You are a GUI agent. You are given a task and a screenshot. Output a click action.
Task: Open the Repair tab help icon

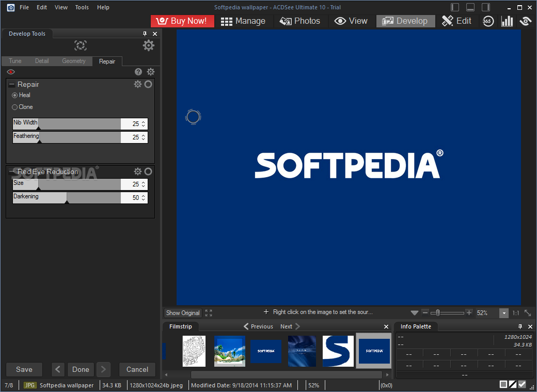(x=138, y=72)
